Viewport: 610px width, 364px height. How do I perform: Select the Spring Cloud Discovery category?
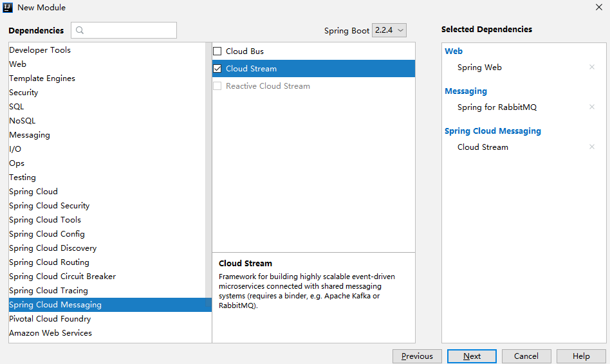click(107, 248)
